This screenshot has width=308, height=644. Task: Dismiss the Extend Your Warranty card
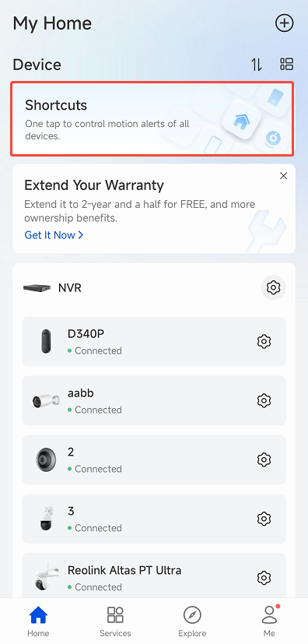283,176
